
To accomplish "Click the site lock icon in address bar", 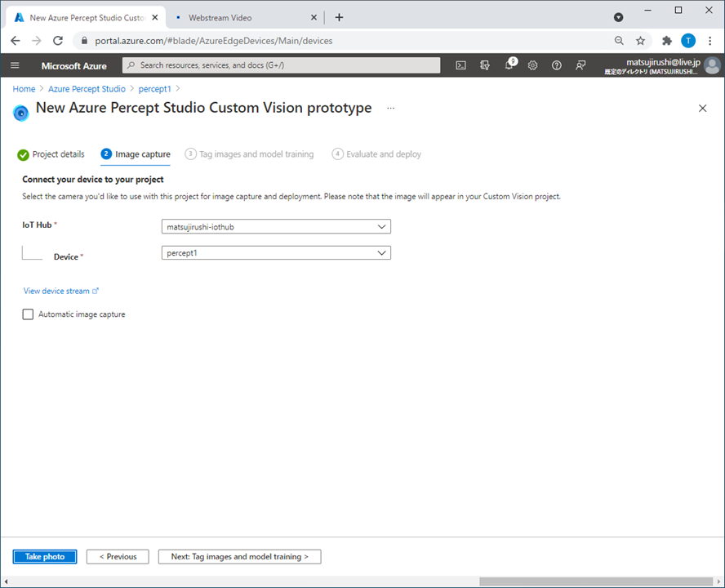I will coord(84,41).
